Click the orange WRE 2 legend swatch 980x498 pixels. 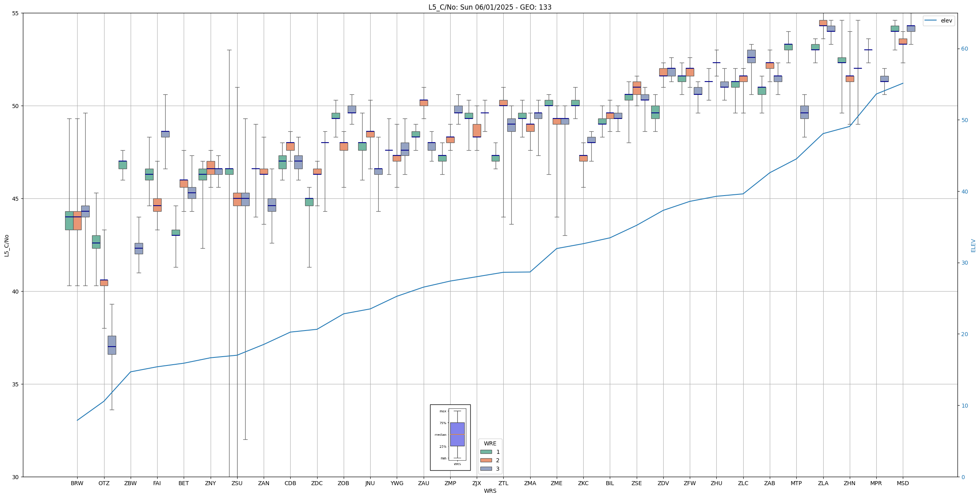point(486,460)
